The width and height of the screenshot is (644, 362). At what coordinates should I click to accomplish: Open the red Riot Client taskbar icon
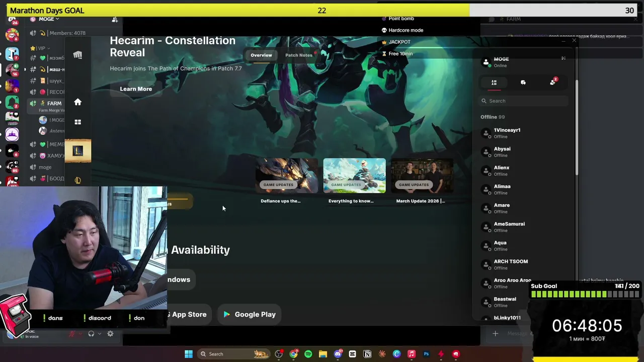click(x=456, y=354)
